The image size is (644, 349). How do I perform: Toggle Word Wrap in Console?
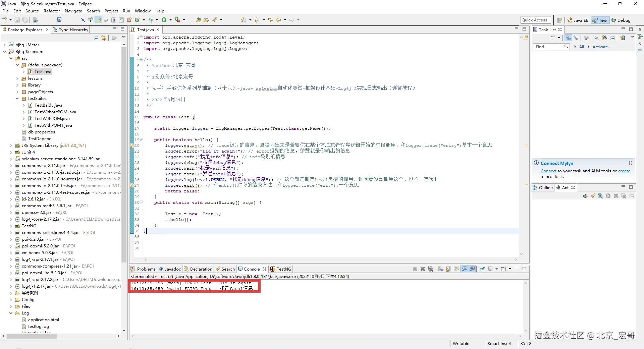[x=456, y=269]
